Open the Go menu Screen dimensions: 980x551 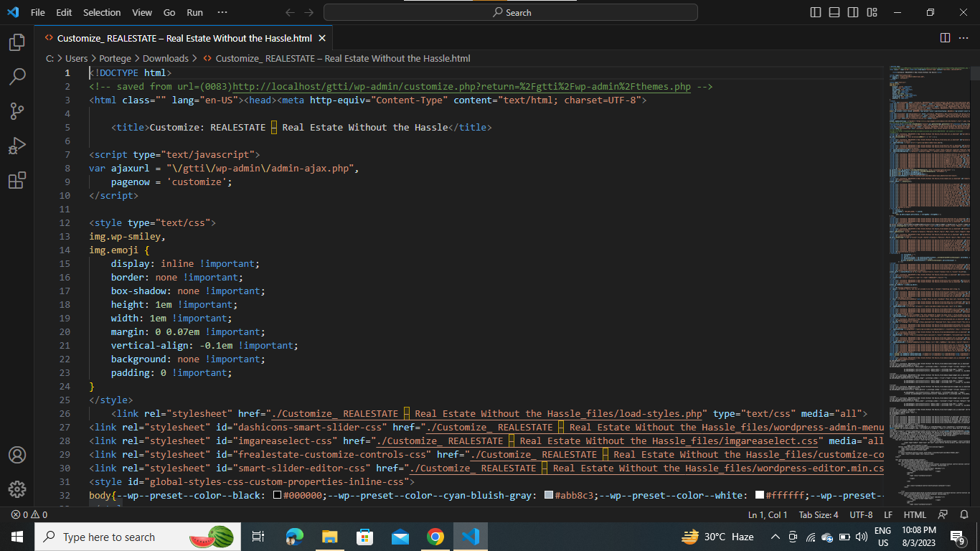[x=169, y=12]
